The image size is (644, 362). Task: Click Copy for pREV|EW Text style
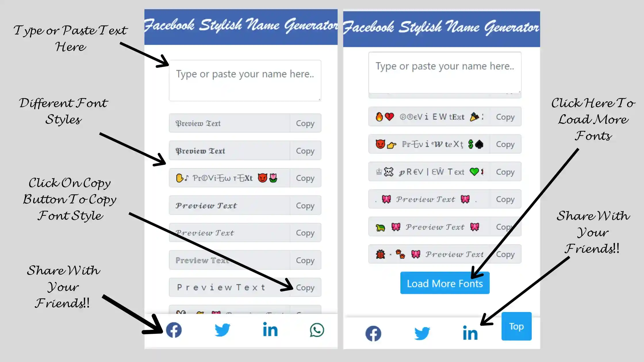tap(505, 172)
